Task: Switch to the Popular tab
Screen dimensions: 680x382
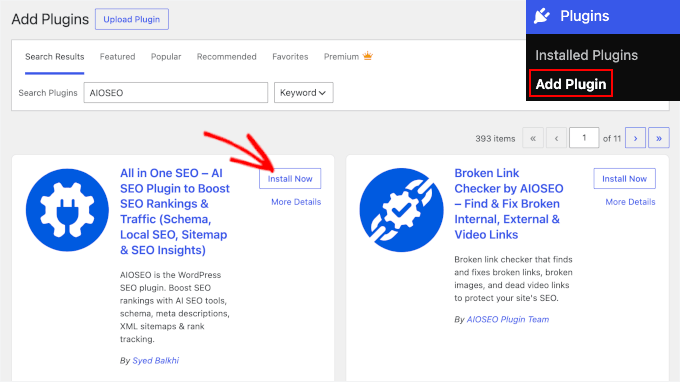Action: coord(166,57)
